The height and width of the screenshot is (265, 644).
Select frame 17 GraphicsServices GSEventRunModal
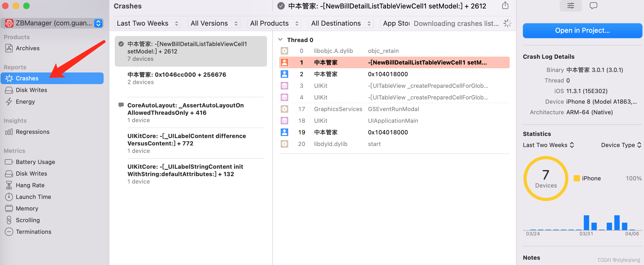click(394, 109)
